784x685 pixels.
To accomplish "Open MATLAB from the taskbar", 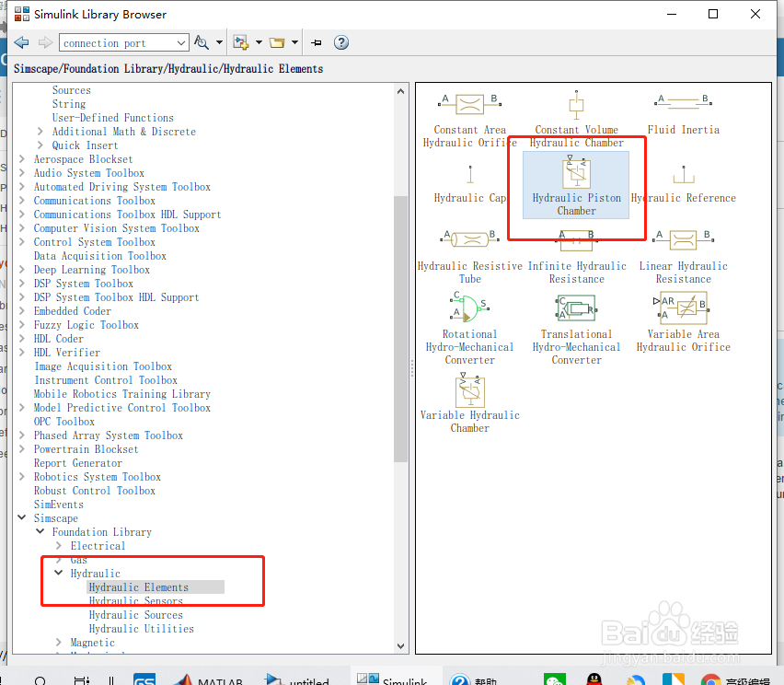I will click(208, 680).
